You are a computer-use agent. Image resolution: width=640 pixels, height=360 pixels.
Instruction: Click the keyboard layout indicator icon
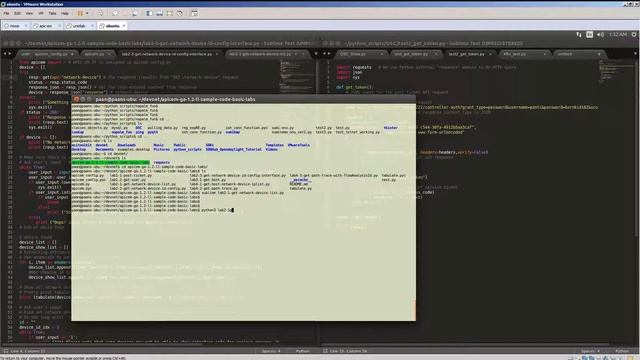point(589,35)
